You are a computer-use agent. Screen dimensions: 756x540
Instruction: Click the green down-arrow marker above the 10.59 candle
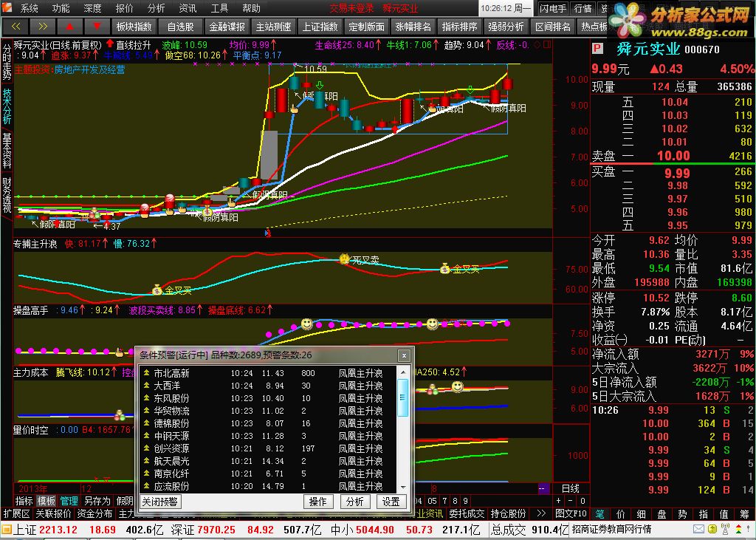(319, 86)
